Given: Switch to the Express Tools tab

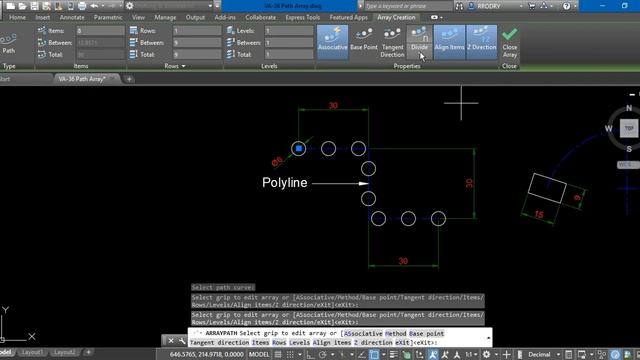Looking at the screenshot, I should pos(302,17).
